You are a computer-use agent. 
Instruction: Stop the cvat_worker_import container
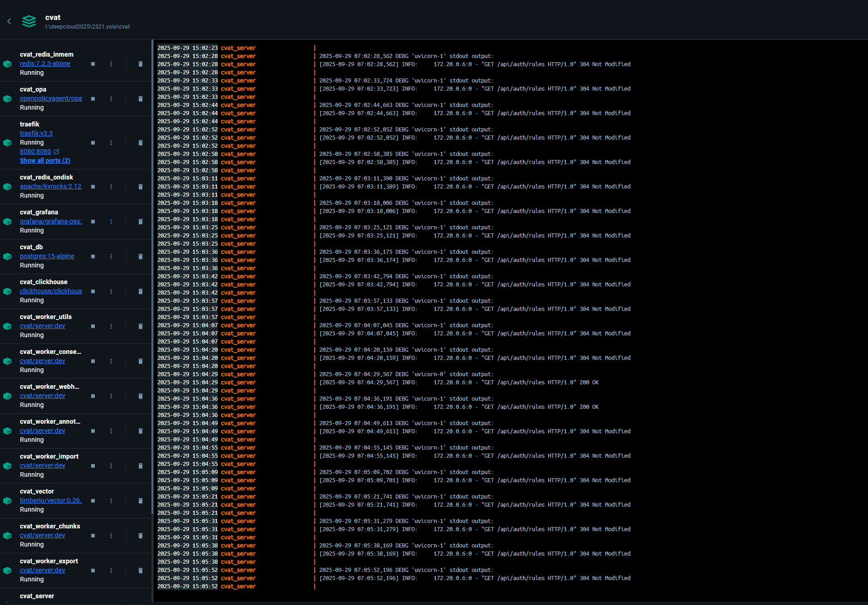93,466
